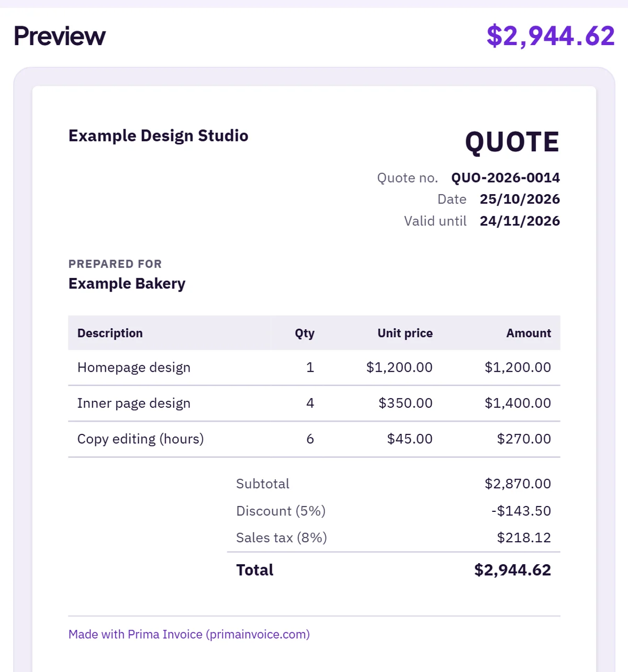The image size is (628, 672).
Task: Click the Valid until label
Action: (x=435, y=221)
